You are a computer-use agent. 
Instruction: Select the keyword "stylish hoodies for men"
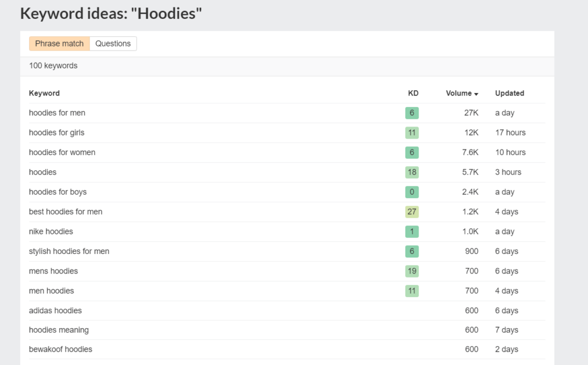click(69, 251)
